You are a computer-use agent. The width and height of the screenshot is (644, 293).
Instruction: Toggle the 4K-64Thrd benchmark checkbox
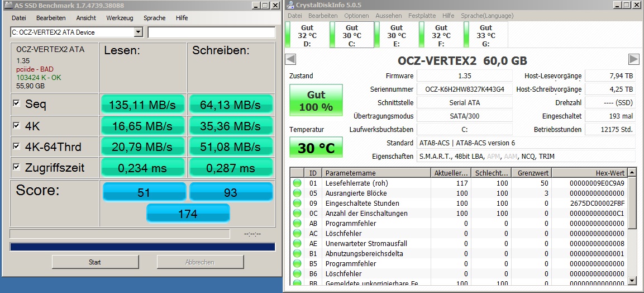16,146
